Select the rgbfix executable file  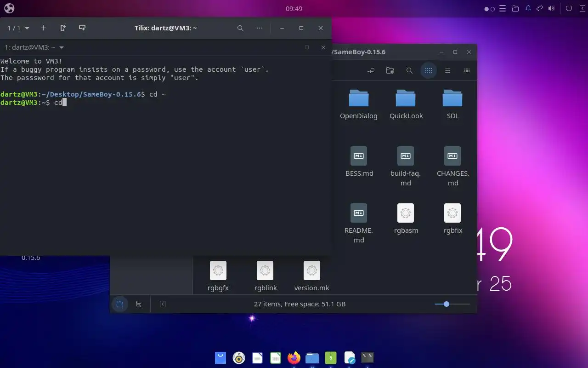(453, 219)
